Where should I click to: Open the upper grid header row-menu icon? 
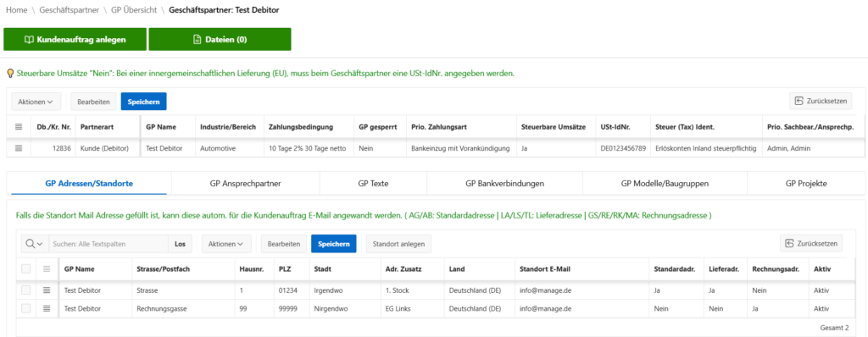point(19,127)
